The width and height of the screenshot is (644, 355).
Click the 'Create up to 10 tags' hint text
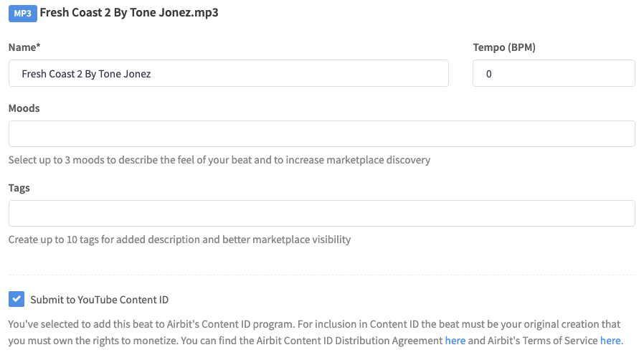click(x=179, y=240)
